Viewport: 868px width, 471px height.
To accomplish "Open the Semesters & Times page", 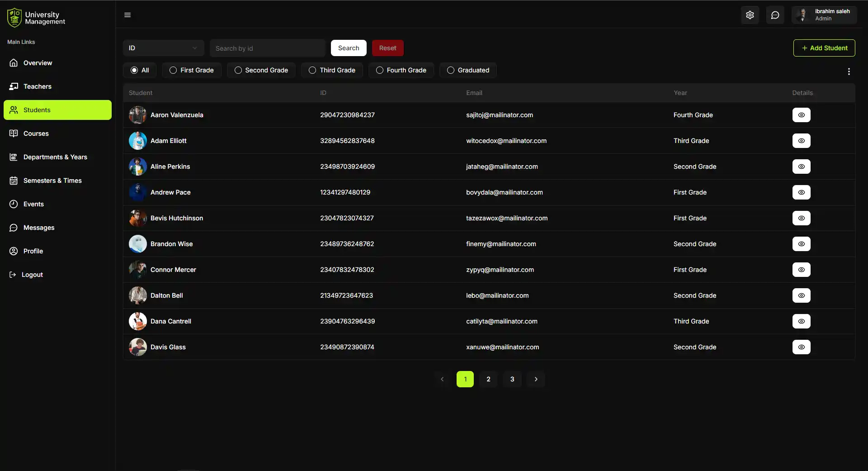I will [x=52, y=181].
